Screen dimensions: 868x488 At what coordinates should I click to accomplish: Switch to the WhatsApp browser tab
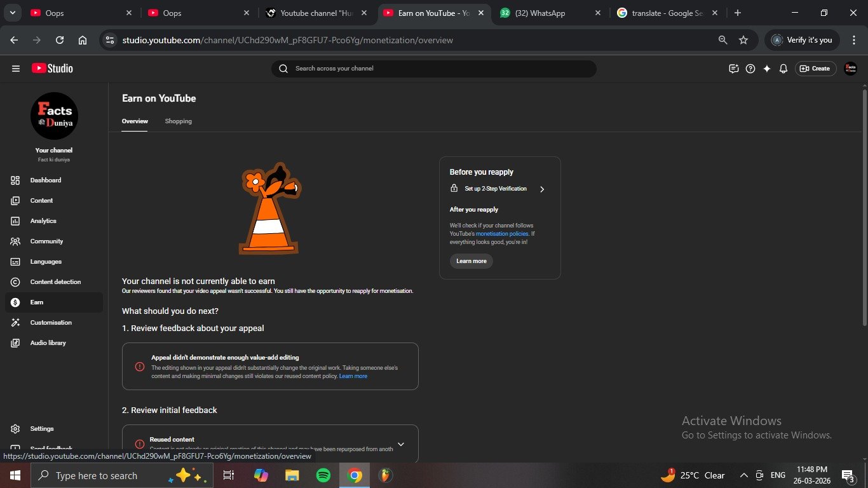click(x=539, y=13)
